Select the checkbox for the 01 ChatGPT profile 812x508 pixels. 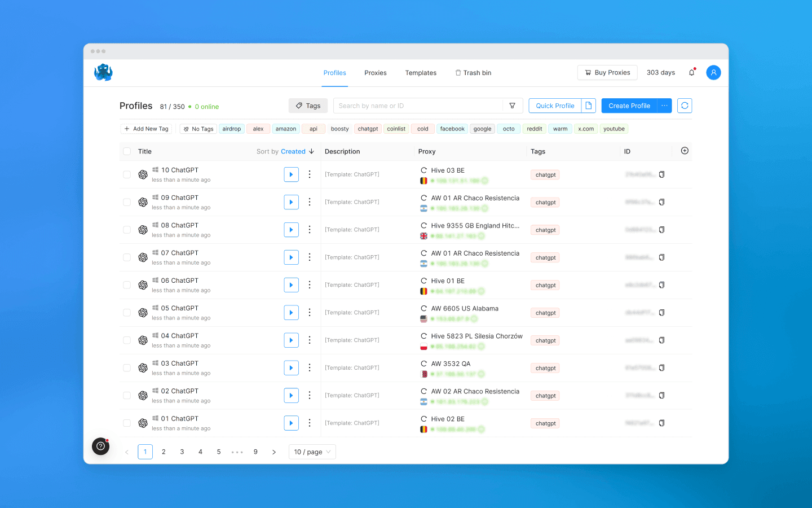click(x=126, y=423)
